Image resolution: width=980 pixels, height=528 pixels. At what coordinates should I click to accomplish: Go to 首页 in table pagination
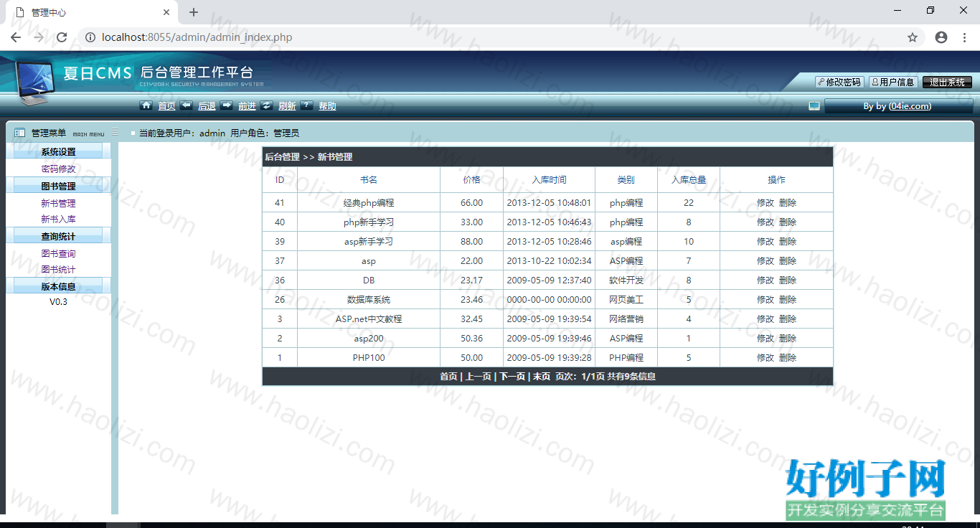(448, 377)
